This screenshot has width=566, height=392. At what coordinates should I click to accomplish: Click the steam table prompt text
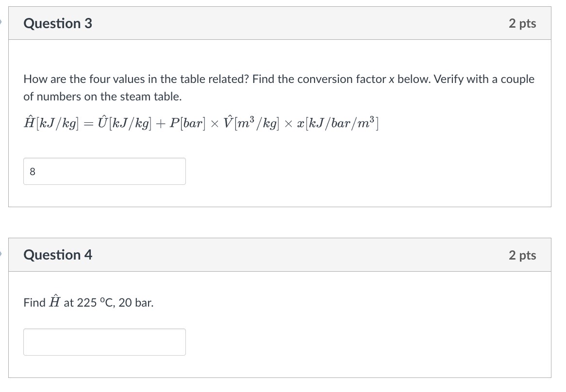pos(279,87)
